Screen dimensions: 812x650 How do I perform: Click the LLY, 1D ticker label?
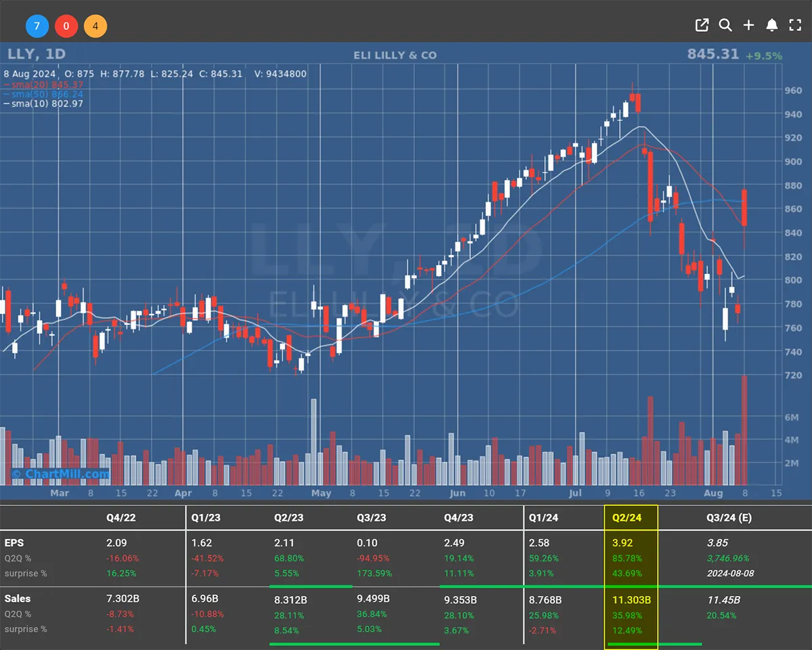(x=37, y=54)
